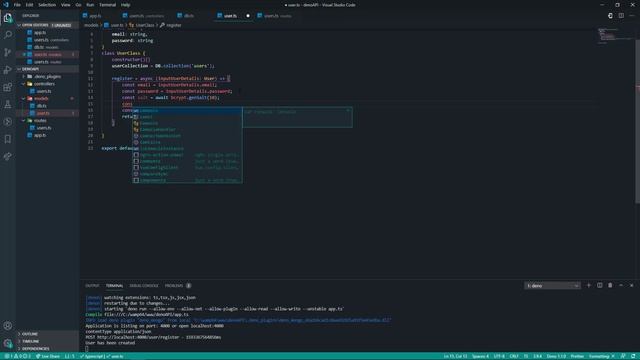The height and width of the screenshot is (360, 640).
Task: Click the Kill Terminal trash icon
Action: point(610,285)
